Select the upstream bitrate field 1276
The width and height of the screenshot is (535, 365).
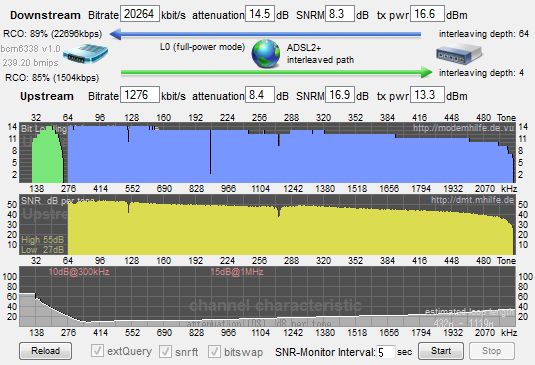pyautogui.click(x=140, y=94)
